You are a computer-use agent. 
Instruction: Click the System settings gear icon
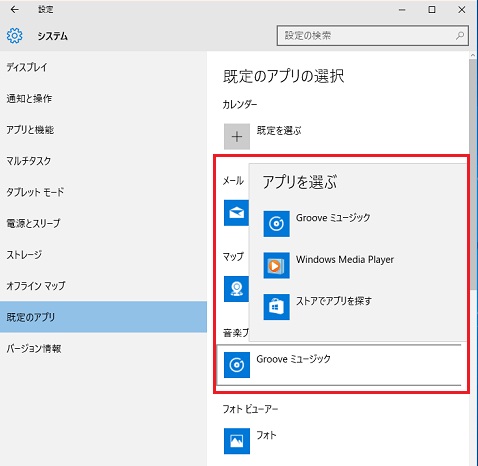(x=15, y=36)
